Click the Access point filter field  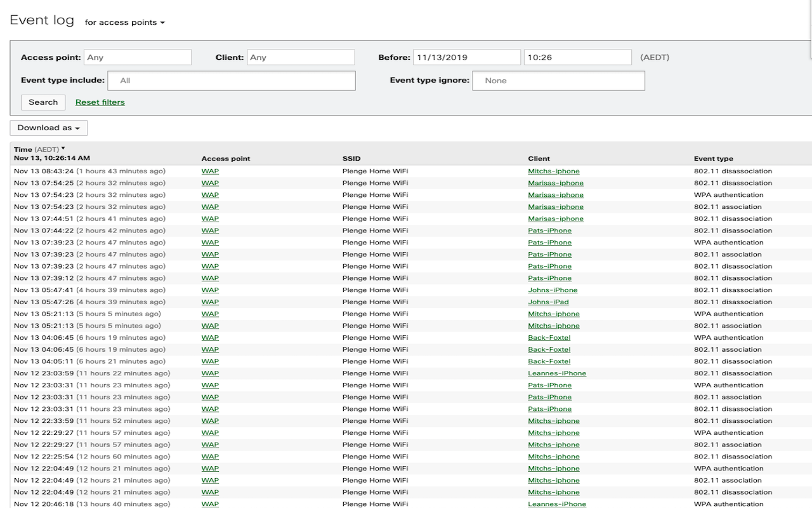pos(138,57)
